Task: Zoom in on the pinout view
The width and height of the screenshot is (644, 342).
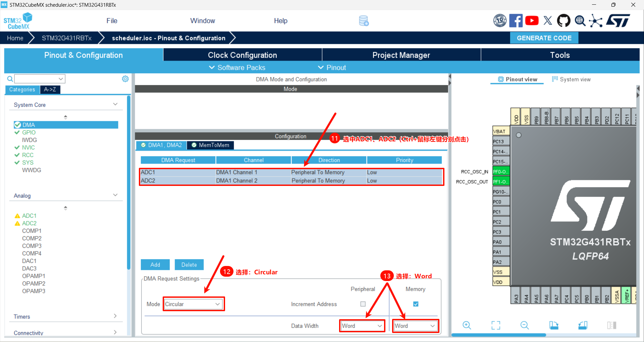Action: [467, 325]
